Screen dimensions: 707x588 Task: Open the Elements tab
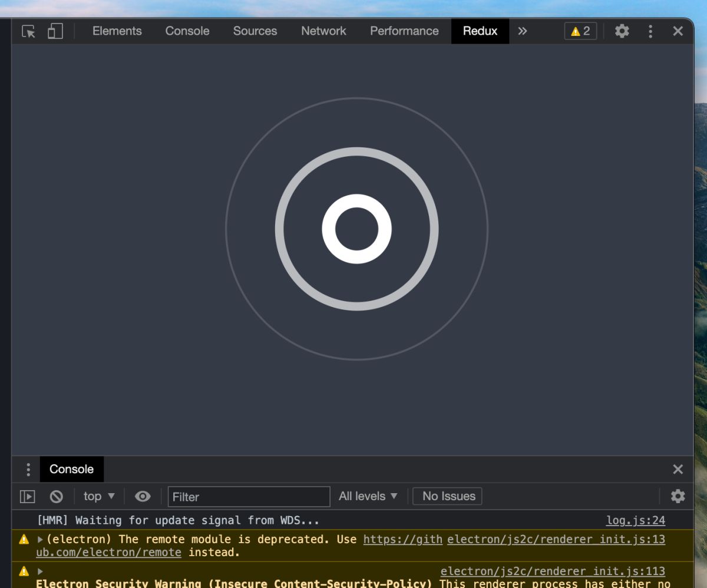[x=117, y=31]
